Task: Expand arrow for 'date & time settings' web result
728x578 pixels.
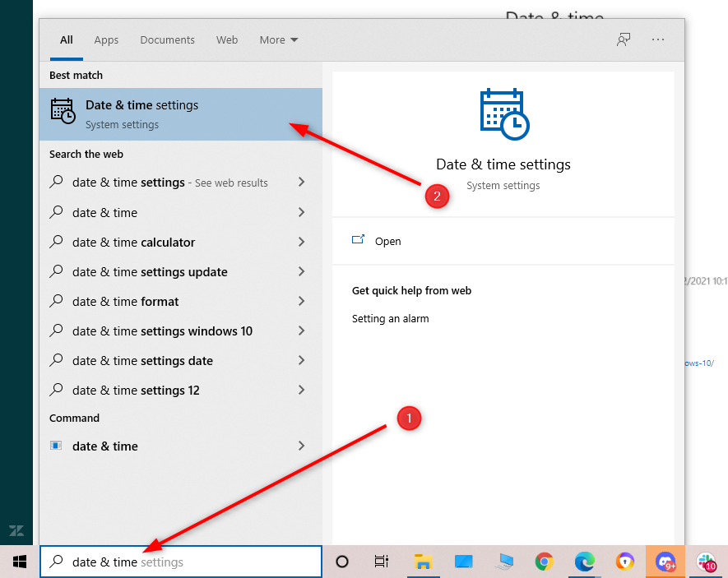Action: coord(301,182)
